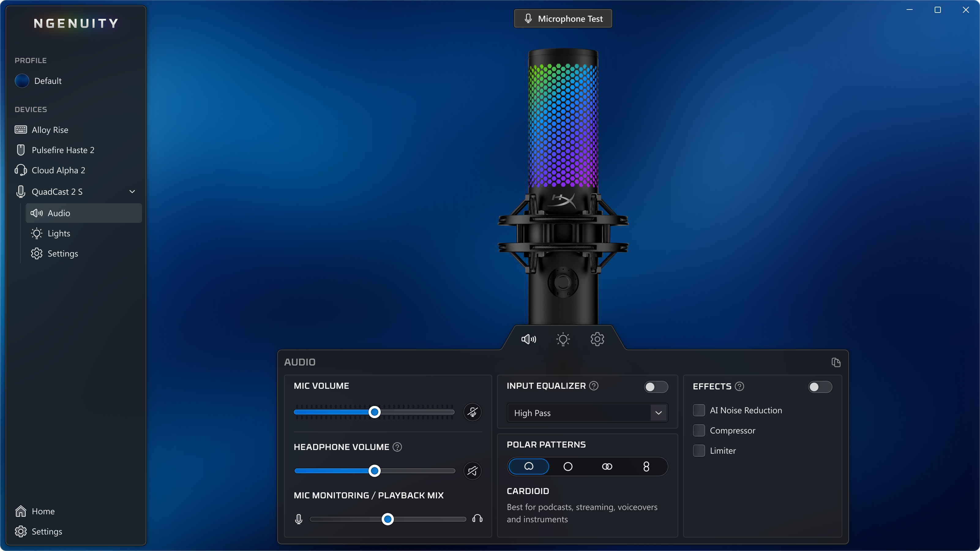Collapse the QuadCast 2 S device section

click(132, 192)
